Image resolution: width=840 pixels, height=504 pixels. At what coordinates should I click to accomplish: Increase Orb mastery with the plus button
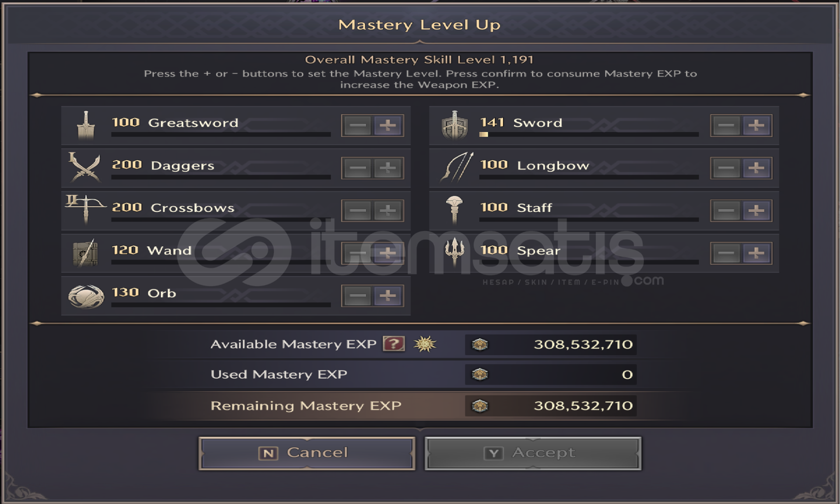tap(388, 296)
